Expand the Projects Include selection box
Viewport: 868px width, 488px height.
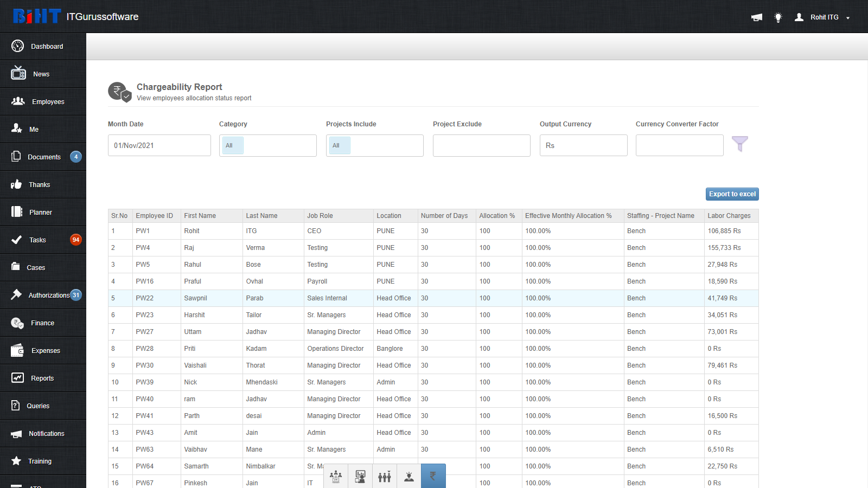[375, 145]
